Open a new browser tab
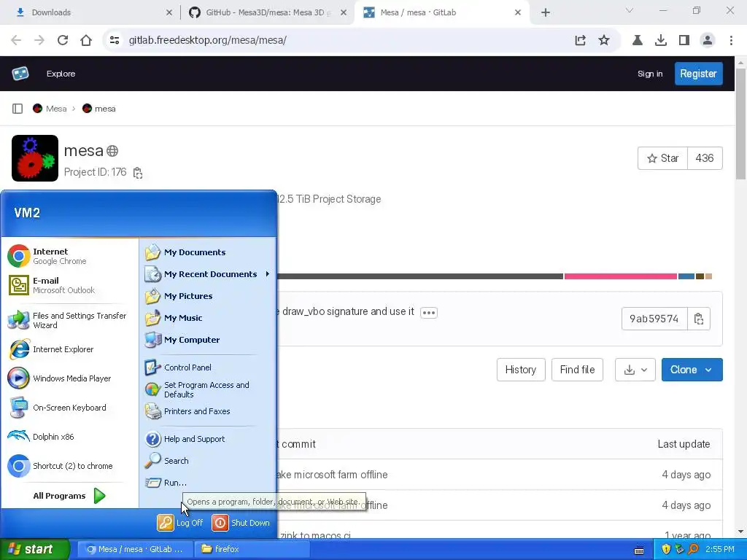 point(546,13)
